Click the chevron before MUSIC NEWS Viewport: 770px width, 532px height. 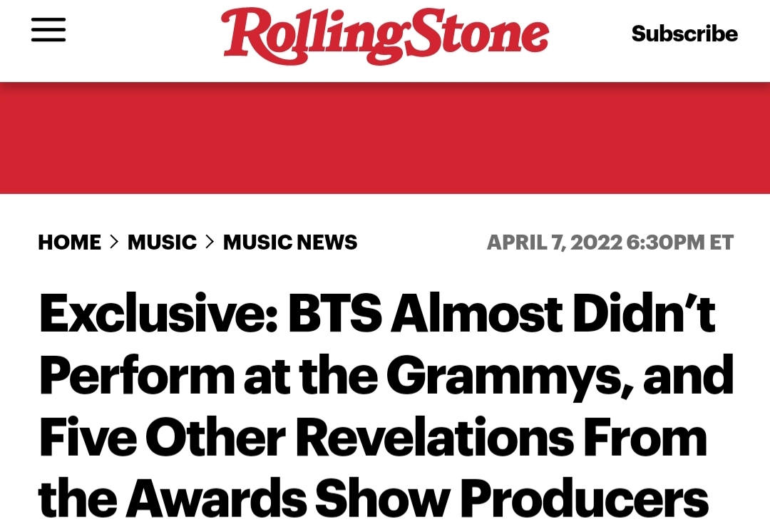tap(210, 242)
